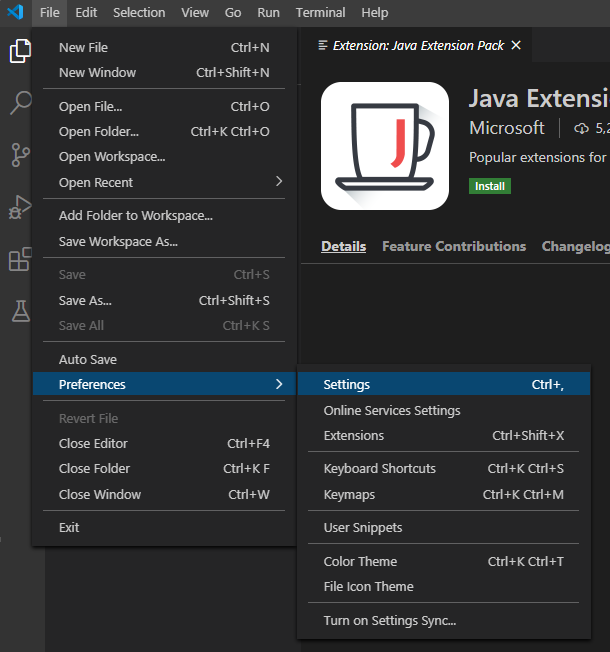Choose Close Folder menu entry

tap(164, 468)
